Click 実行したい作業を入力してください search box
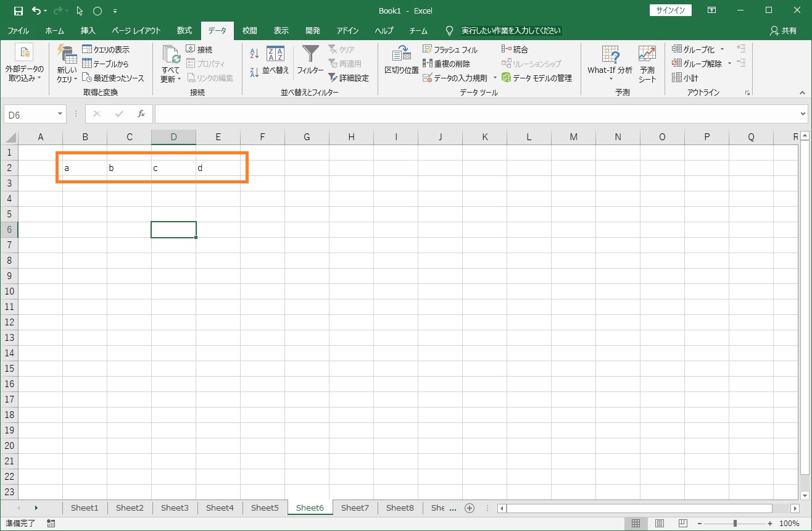Screen dimensions: 812x531 511,30
